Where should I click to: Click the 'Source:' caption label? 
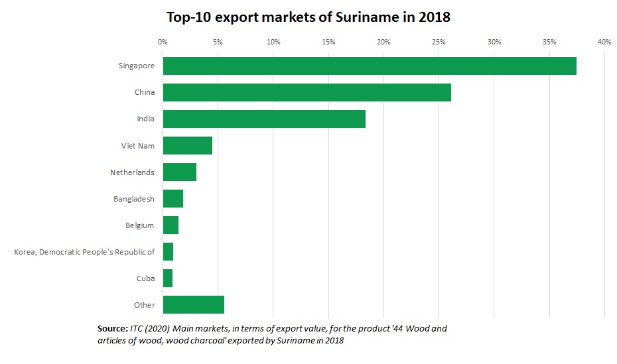113,328
